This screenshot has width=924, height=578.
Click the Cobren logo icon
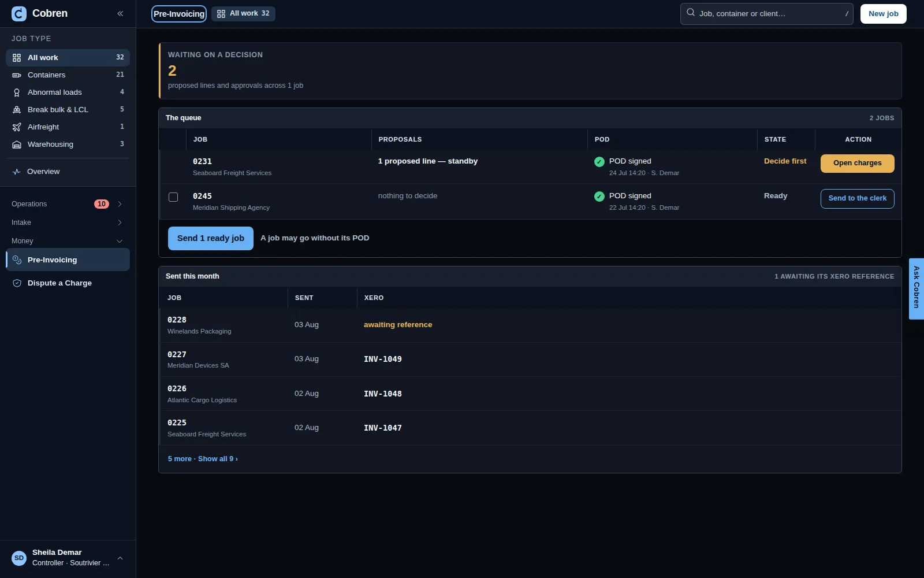pyautogui.click(x=19, y=14)
